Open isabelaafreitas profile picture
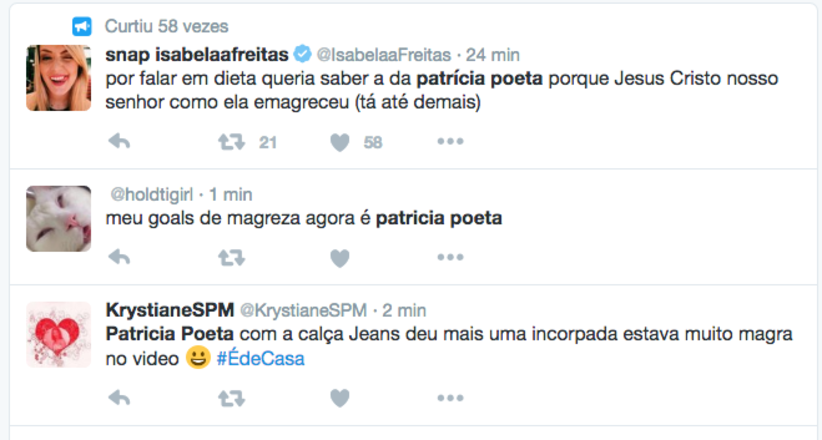Screen dimensions: 822x440 pos(59,77)
